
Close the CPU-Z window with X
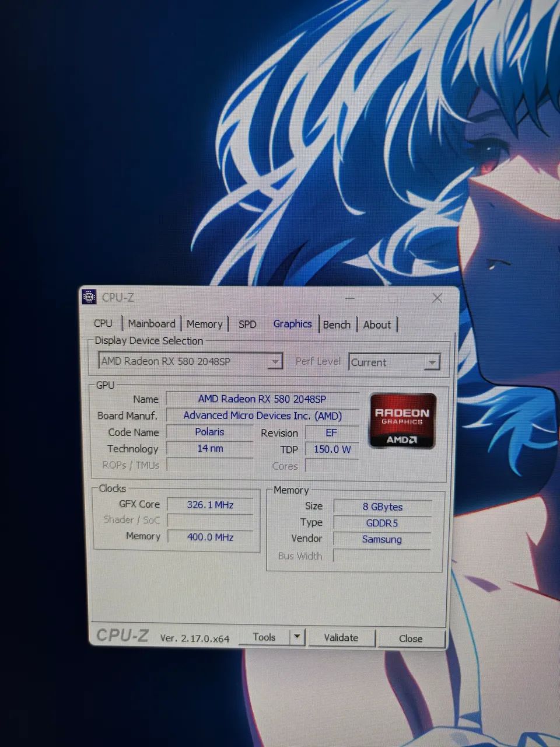pyautogui.click(x=437, y=298)
